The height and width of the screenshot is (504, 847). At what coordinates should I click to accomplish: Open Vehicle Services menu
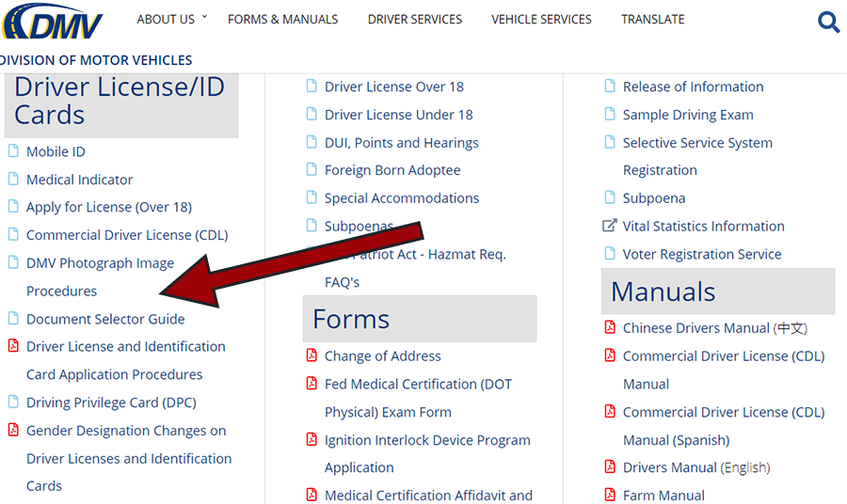(541, 20)
